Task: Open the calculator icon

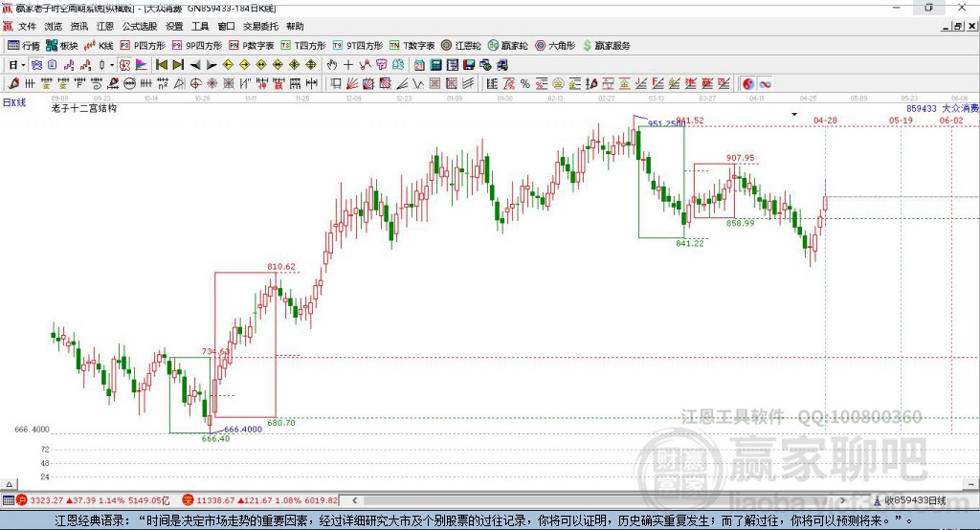Action: click(x=435, y=64)
